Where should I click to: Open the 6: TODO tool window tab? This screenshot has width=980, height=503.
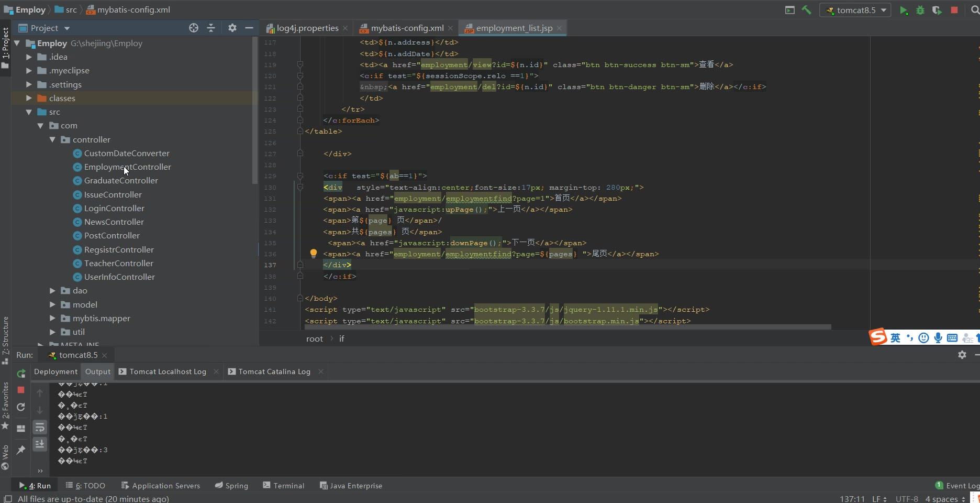[x=85, y=486]
